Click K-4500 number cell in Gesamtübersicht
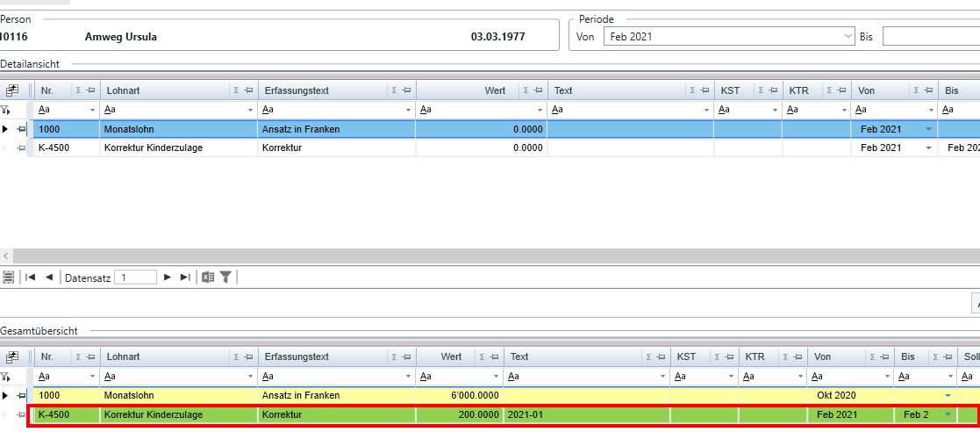This screenshot has height=432, width=980. click(67, 414)
